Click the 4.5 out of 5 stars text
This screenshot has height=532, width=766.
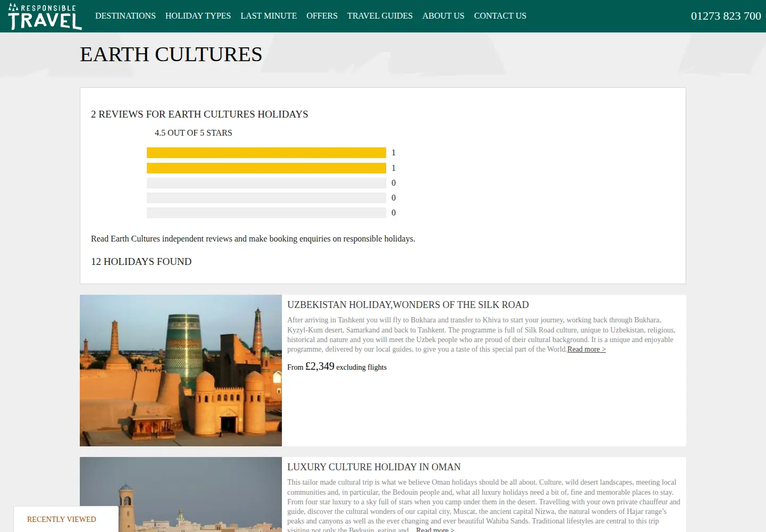click(194, 133)
